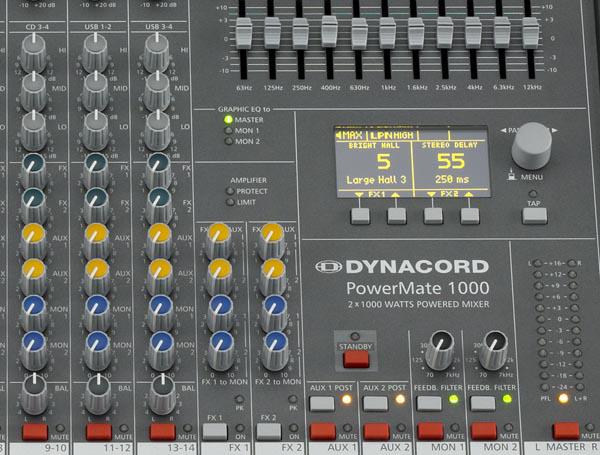Turn on the FX 1 effect unit
The height and width of the screenshot is (455, 600).
[x=214, y=431]
